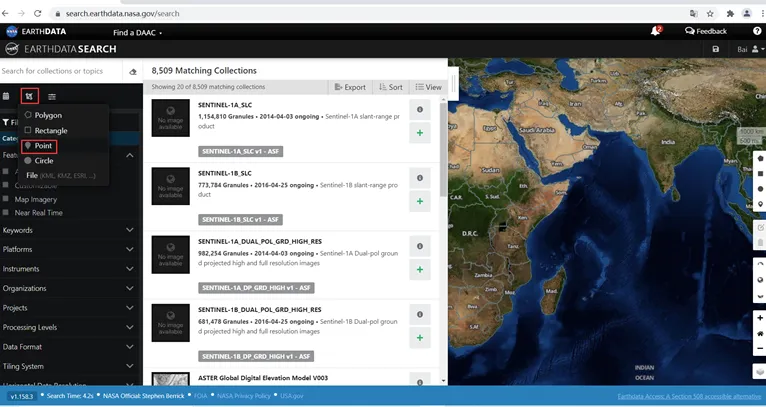Show info for SENTINEL-1A_SLC collection
766x407 pixels.
(x=420, y=109)
